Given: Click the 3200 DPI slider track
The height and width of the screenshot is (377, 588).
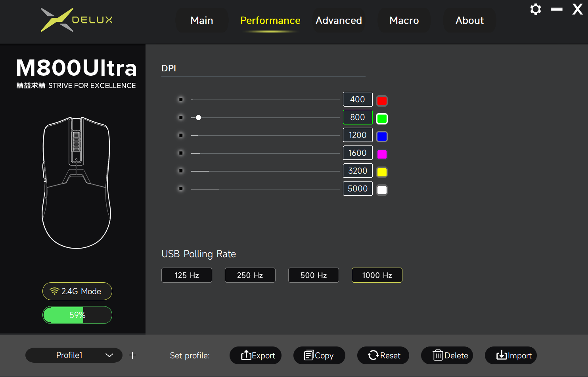Looking at the screenshot, I should 265,171.
